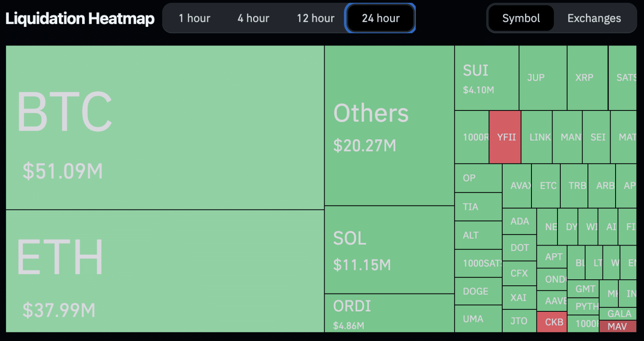The image size is (644, 341).
Task: Click the ORDI $4.86M tile
Action: pos(389,313)
